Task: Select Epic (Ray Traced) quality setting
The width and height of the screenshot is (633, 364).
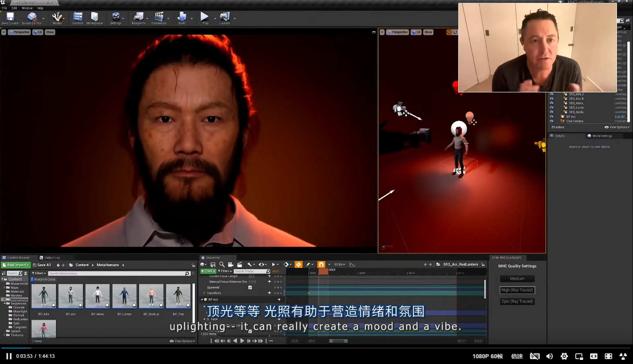Action: pos(517,301)
